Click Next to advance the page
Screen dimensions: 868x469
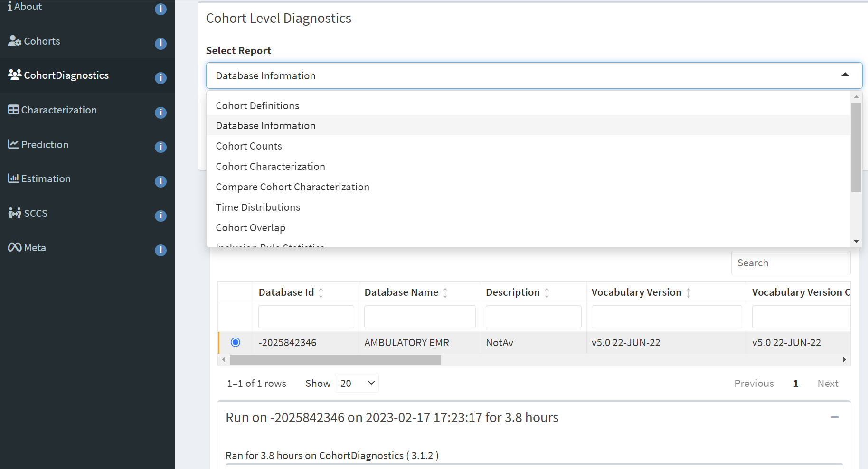tap(828, 383)
